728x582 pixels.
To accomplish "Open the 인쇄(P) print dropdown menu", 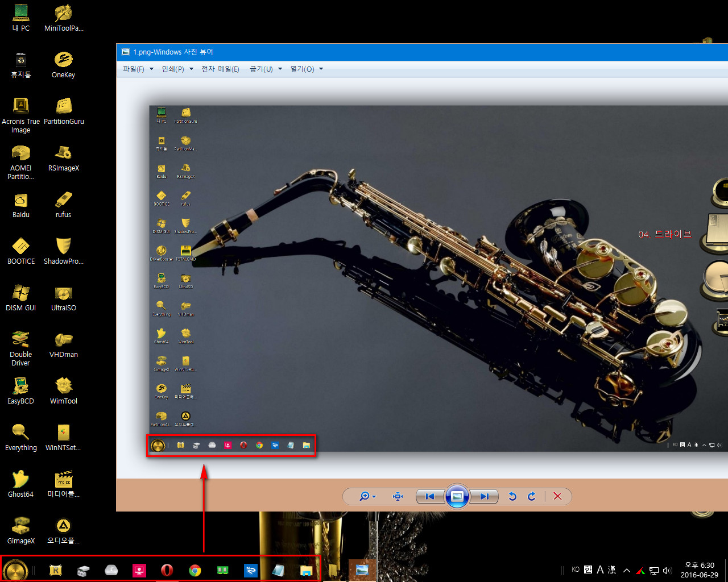I will pos(177,69).
